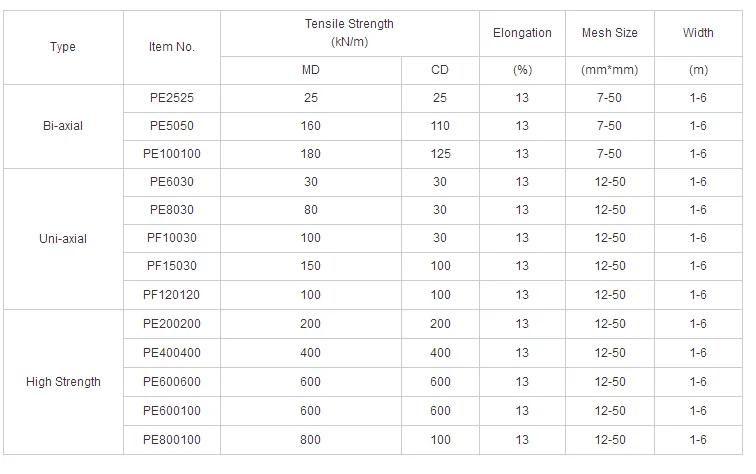Image resolution: width=756 pixels, height=474 pixels.
Task: Select item number PE2525
Action: click(172, 98)
